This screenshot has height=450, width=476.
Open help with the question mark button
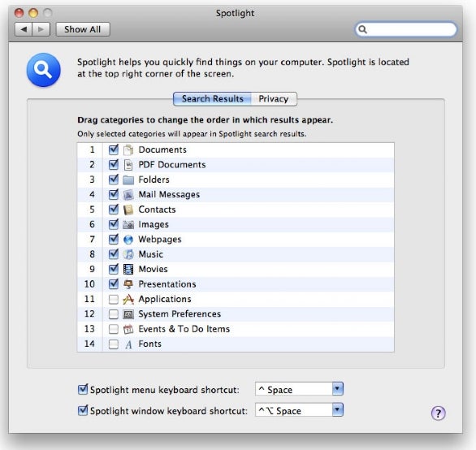tap(438, 413)
